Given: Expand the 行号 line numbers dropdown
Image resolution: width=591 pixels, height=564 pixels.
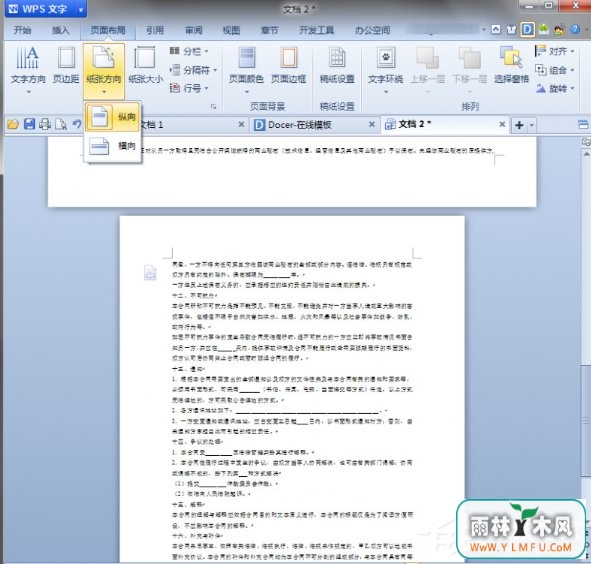Looking at the screenshot, I should [189, 88].
